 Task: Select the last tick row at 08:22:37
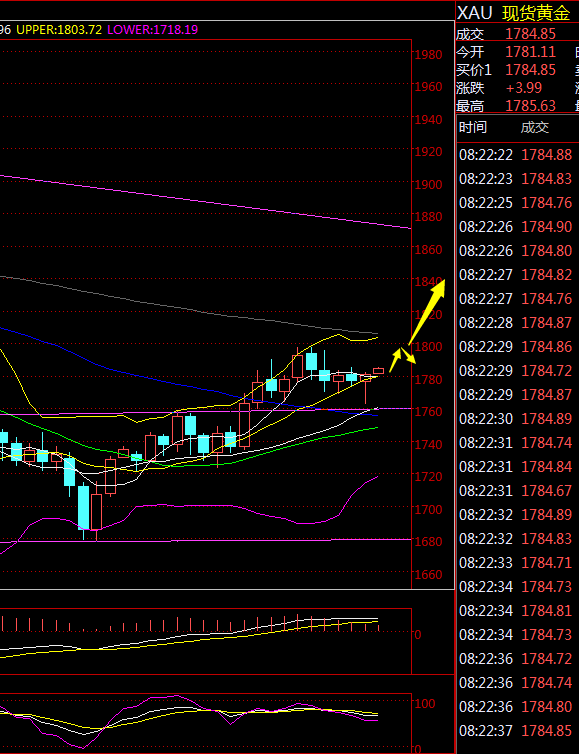(516, 731)
